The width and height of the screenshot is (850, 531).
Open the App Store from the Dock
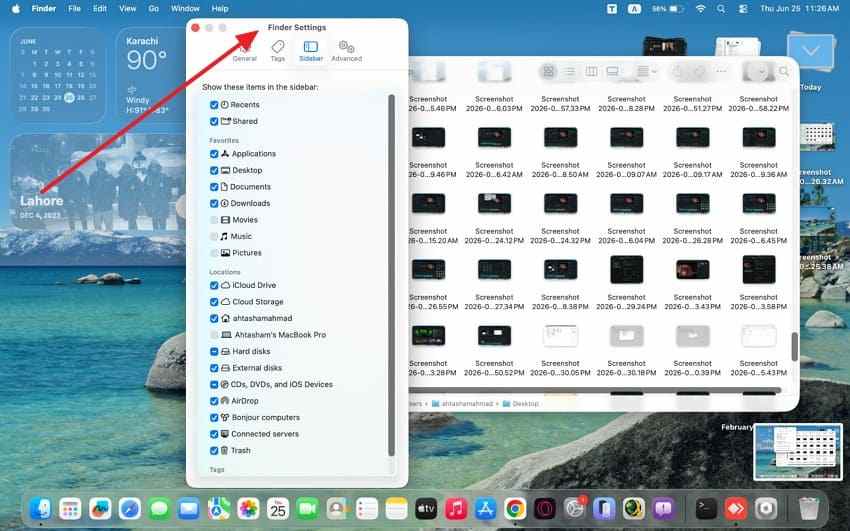(x=485, y=509)
